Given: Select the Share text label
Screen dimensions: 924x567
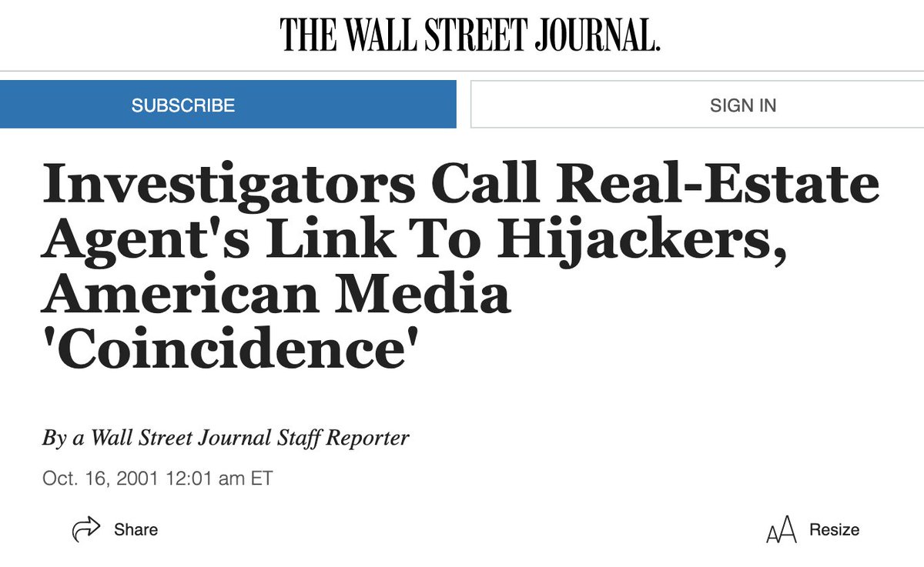Looking at the screenshot, I should pyautogui.click(x=136, y=529).
